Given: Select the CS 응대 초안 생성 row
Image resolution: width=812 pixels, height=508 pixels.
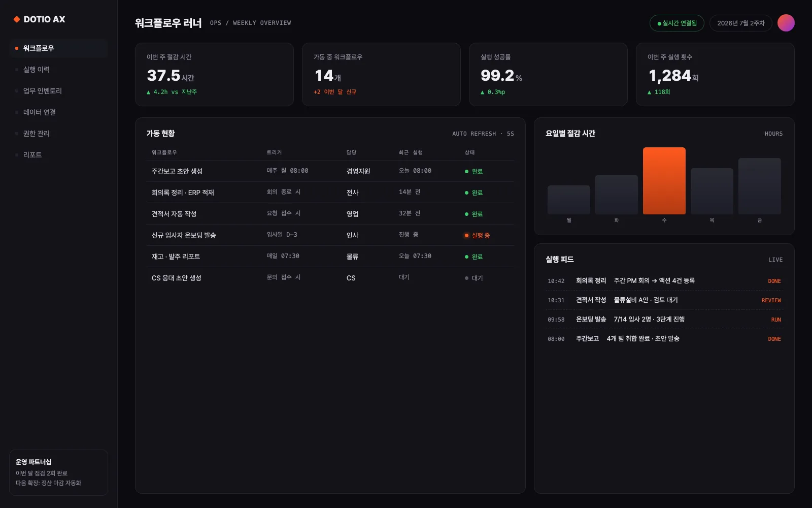Looking at the screenshot, I should point(330,278).
